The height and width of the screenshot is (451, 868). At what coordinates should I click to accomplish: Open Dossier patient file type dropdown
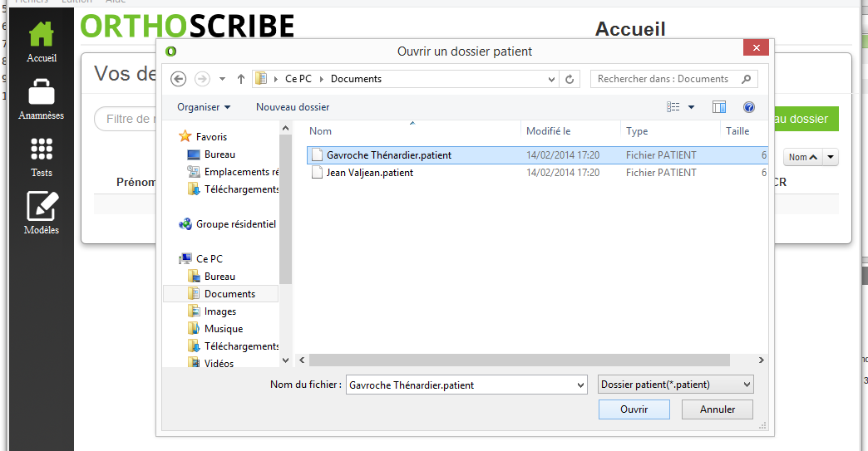pos(675,385)
